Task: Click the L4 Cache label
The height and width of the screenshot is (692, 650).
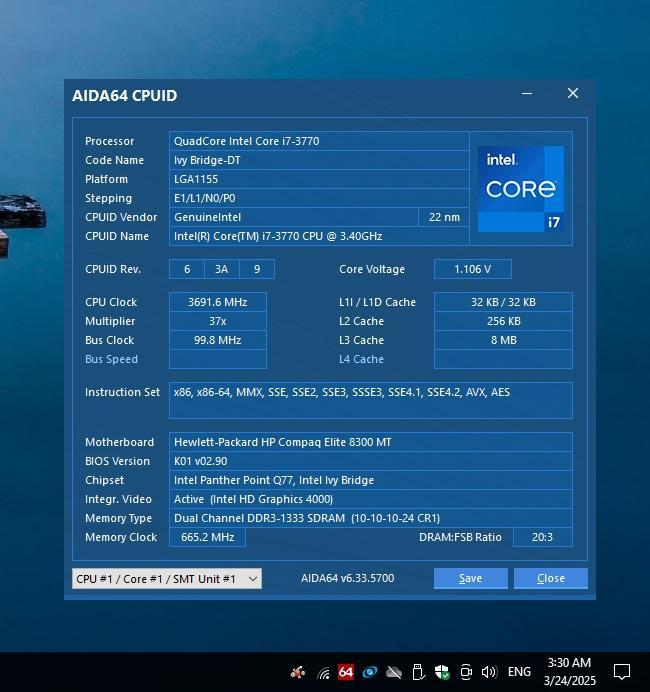Action: [x=361, y=359]
